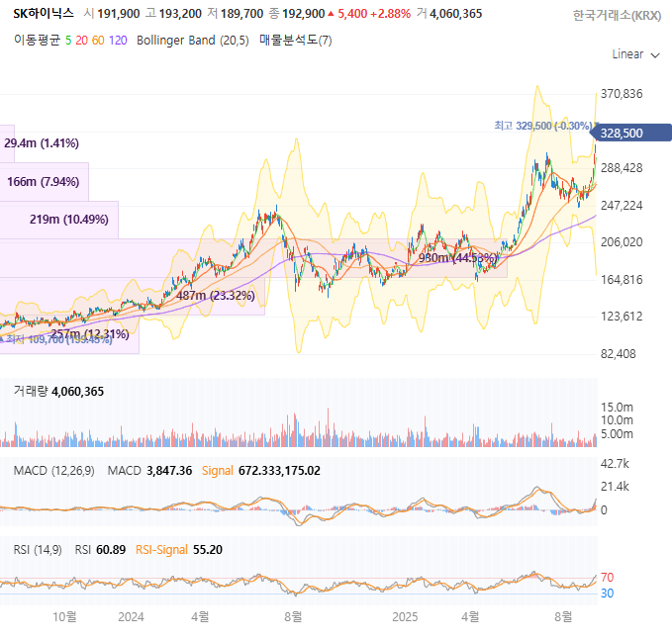672x641 pixels.
Task: Click the RSI 70 overbought level label
Action: click(607, 578)
